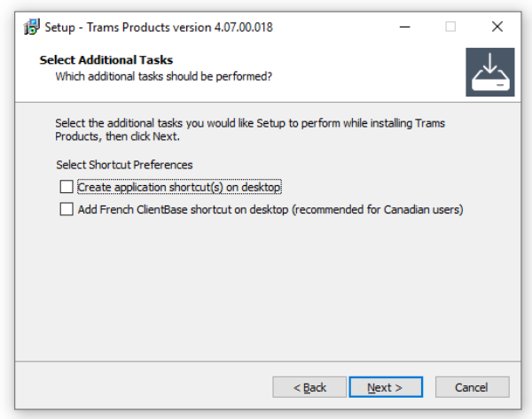Screen dimensions: 532x419
Task: Go back with the Back button
Action: (309, 387)
